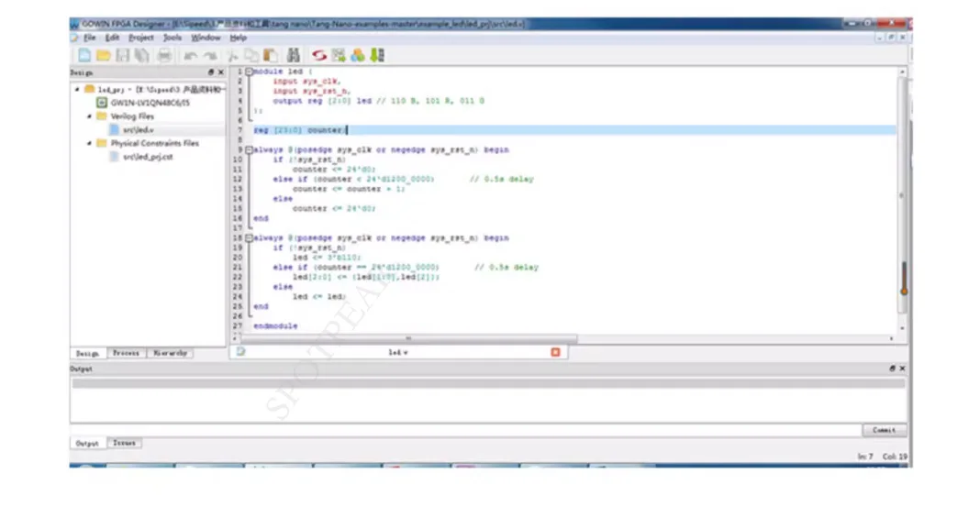Open the Project menu
The height and width of the screenshot is (518, 980).
pyautogui.click(x=141, y=38)
